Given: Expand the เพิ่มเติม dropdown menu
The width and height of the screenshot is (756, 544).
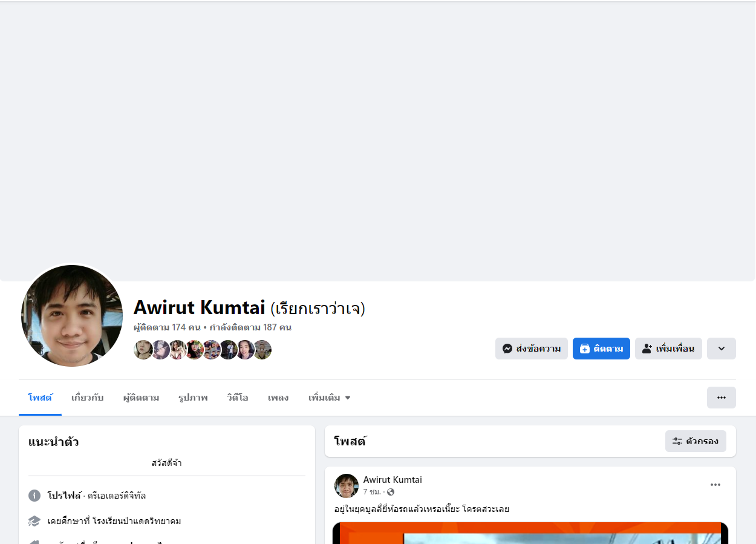Looking at the screenshot, I should point(330,398).
